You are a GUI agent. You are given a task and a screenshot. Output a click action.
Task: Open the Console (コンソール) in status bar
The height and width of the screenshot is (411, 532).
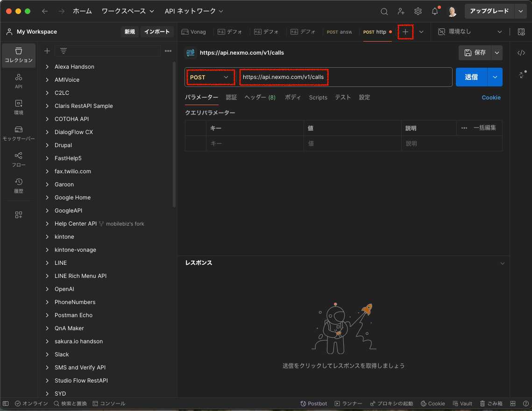click(x=109, y=404)
